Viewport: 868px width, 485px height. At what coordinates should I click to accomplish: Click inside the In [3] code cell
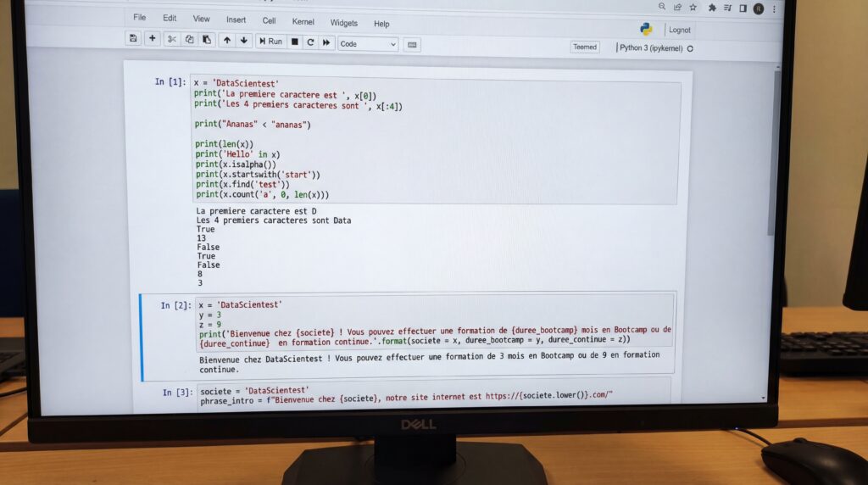pos(433,395)
